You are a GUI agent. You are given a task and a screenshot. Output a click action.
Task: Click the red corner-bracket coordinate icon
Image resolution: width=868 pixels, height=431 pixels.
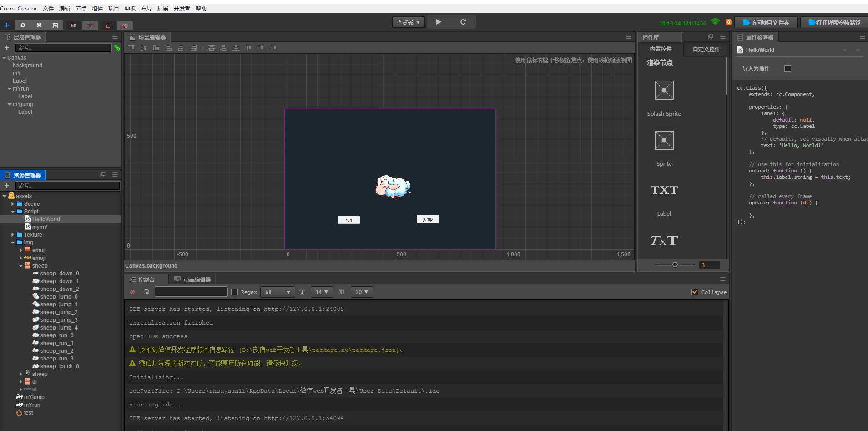point(108,25)
